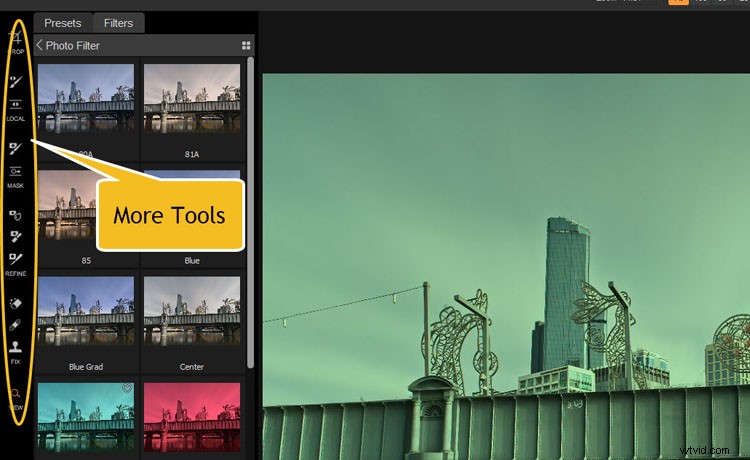Click the 'Photo Filter' header text
750x460 pixels.
point(73,45)
